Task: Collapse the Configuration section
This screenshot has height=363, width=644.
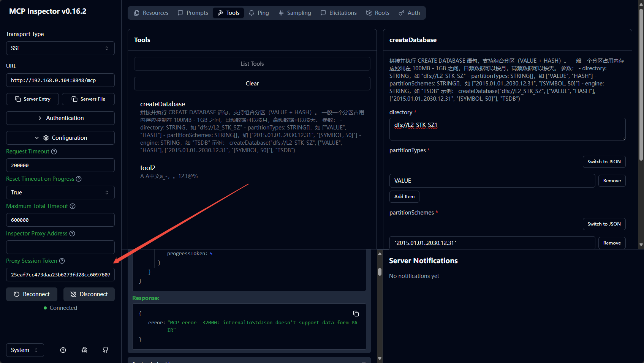Action: point(60,138)
